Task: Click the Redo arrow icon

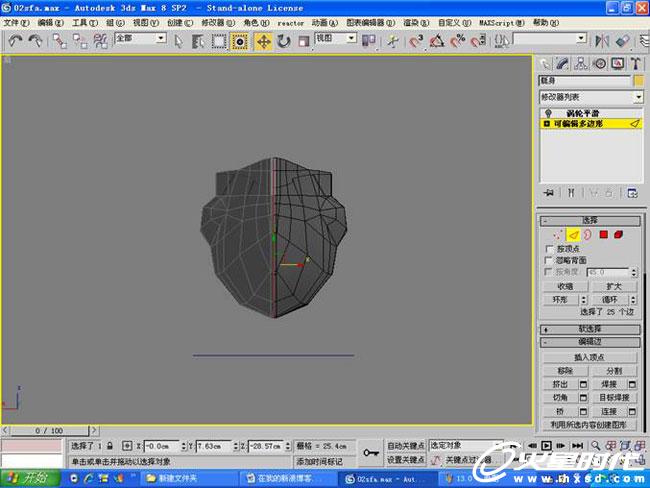Action: (35, 41)
